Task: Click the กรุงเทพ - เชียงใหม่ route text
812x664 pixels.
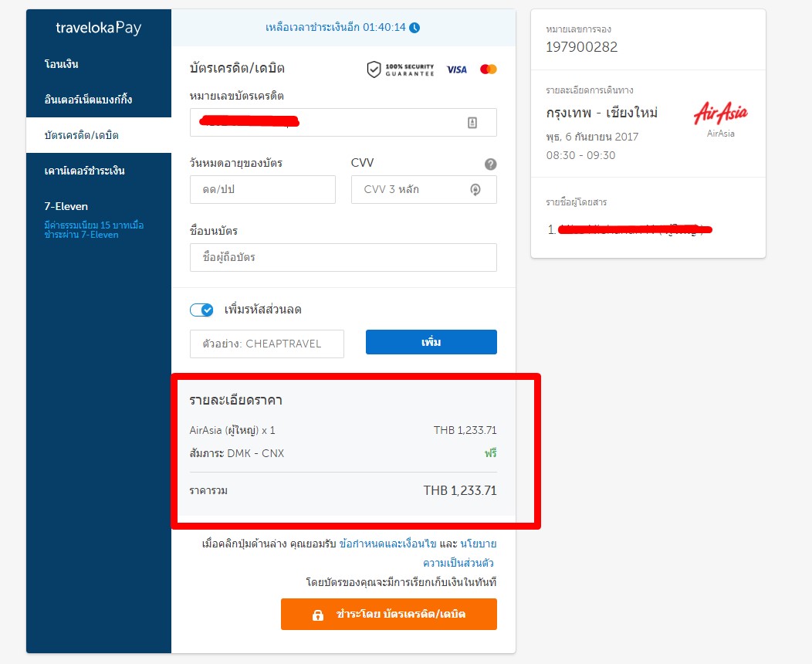Action: [x=602, y=113]
